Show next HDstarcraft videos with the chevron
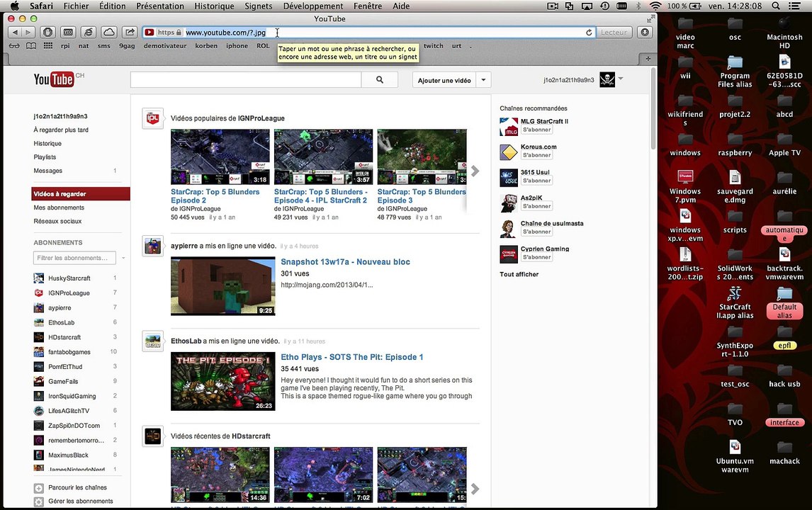This screenshot has width=812, height=510. coord(475,489)
